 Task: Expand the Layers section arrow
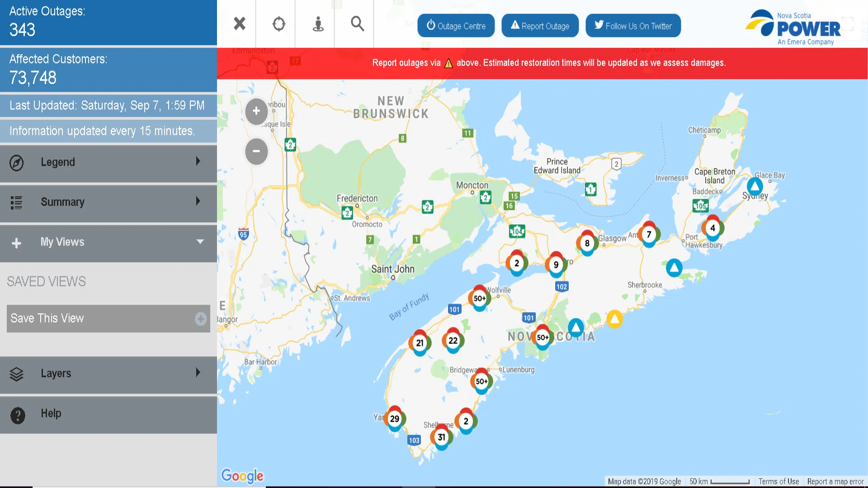pyautogui.click(x=198, y=373)
